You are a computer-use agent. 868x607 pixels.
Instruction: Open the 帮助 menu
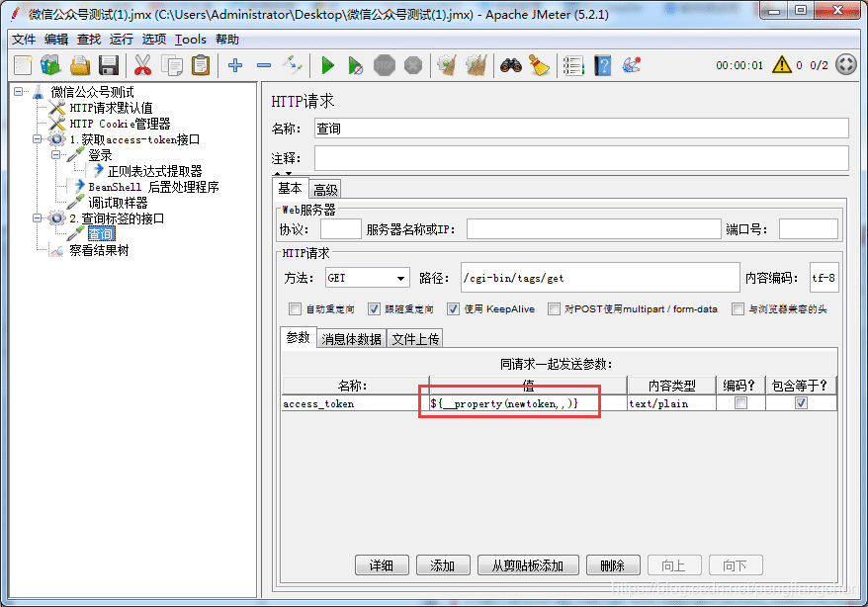(x=227, y=40)
